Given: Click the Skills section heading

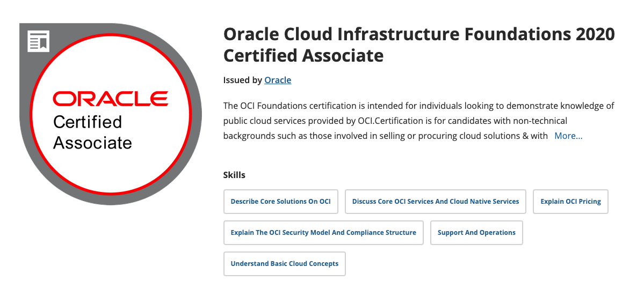Looking at the screenshot, I should (x=234, y=175).
